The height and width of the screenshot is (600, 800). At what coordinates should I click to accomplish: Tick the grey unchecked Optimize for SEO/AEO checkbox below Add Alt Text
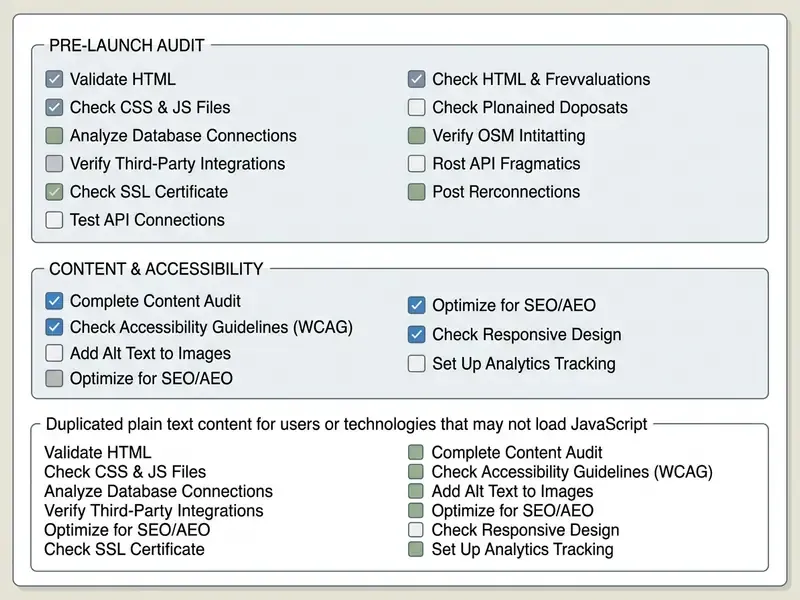point(54,379)
